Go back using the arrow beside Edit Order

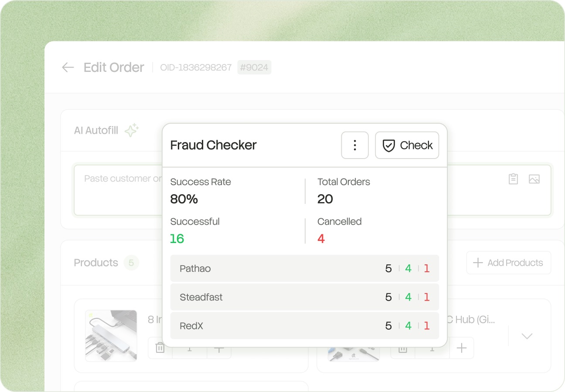(x=68, y=67)
